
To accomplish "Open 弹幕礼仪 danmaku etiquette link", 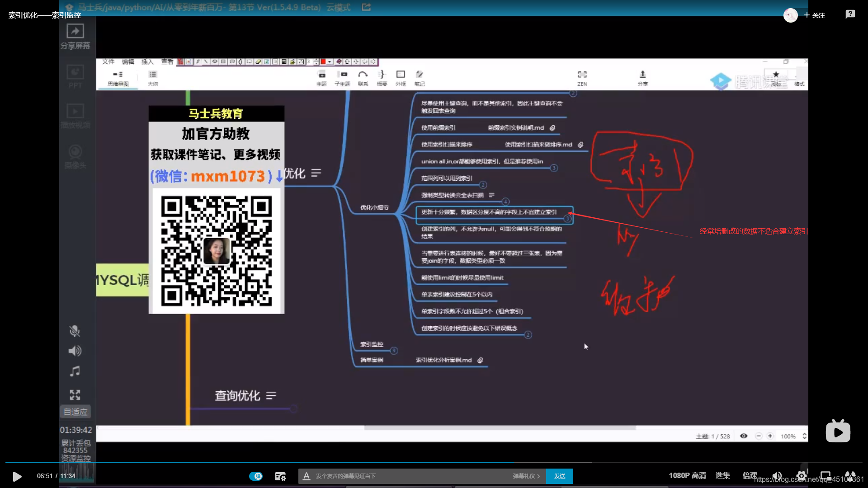I will [526, 476].
